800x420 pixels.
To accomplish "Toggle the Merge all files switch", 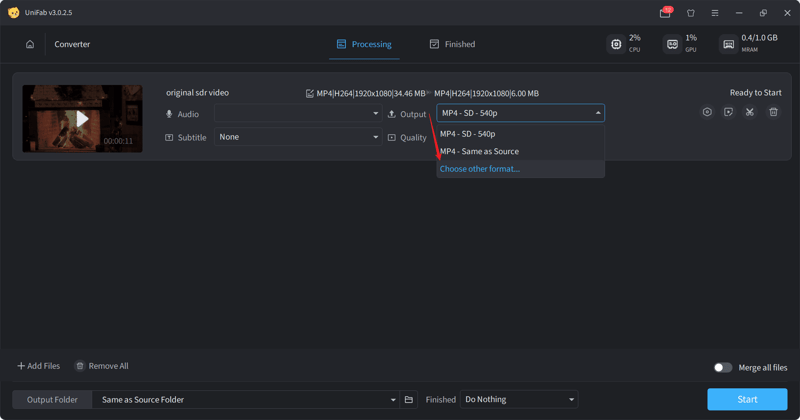I will [x=722, y=368].
